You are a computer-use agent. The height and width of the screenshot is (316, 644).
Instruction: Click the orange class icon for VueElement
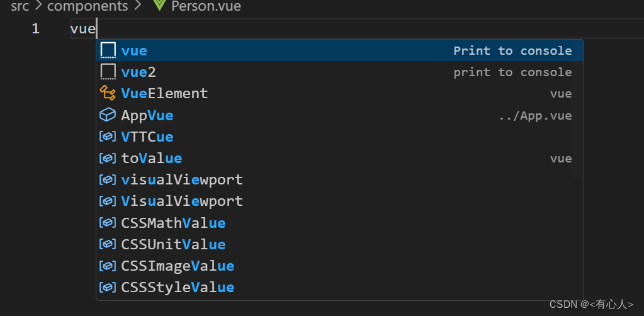[x=108, y=93]
